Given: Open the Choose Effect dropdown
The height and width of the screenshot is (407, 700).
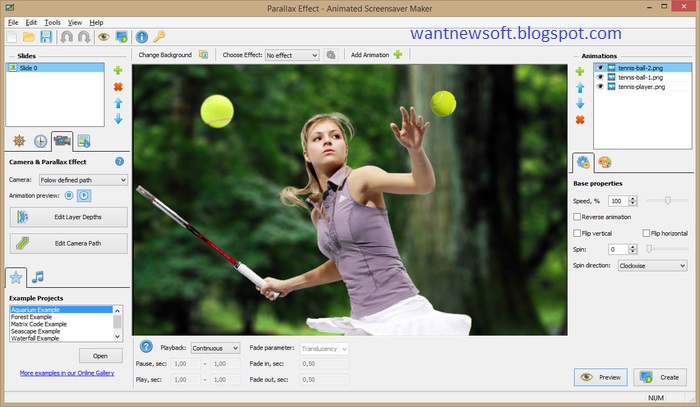Looking at the screenshot, I should click(x=292, y=55).
